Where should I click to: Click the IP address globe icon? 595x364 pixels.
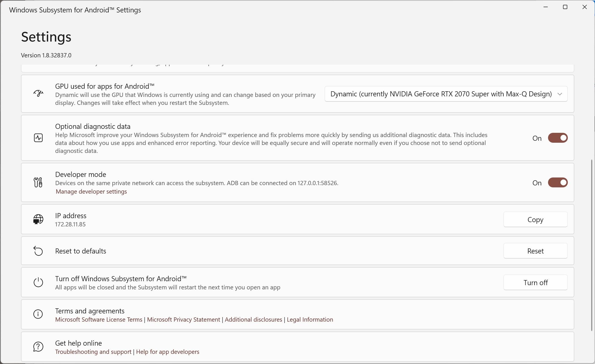click(38, 219)
